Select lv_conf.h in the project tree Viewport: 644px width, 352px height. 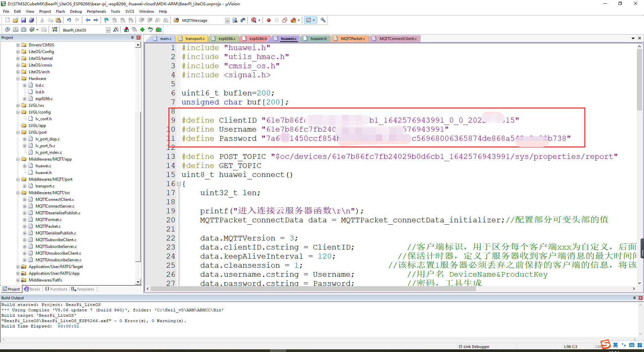pos(43,119)
